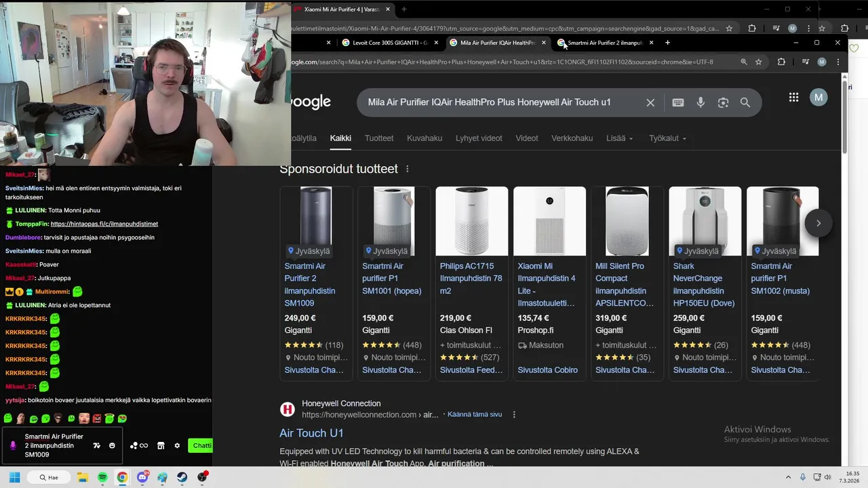Start a voice search with the microphone
Viewport: 868px width, 488px height.
click(x=701, y=102)
